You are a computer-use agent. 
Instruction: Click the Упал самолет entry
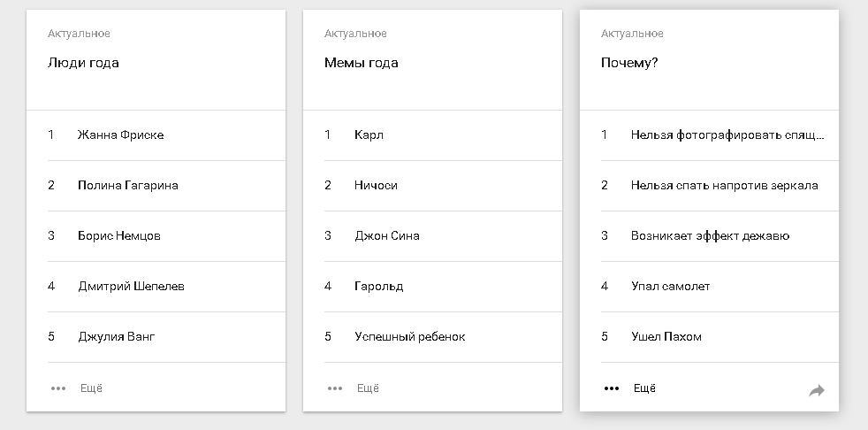tap(670, 287)
